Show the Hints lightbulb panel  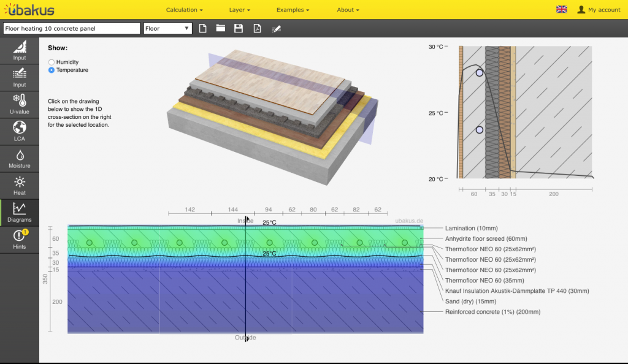click(20, 238)
